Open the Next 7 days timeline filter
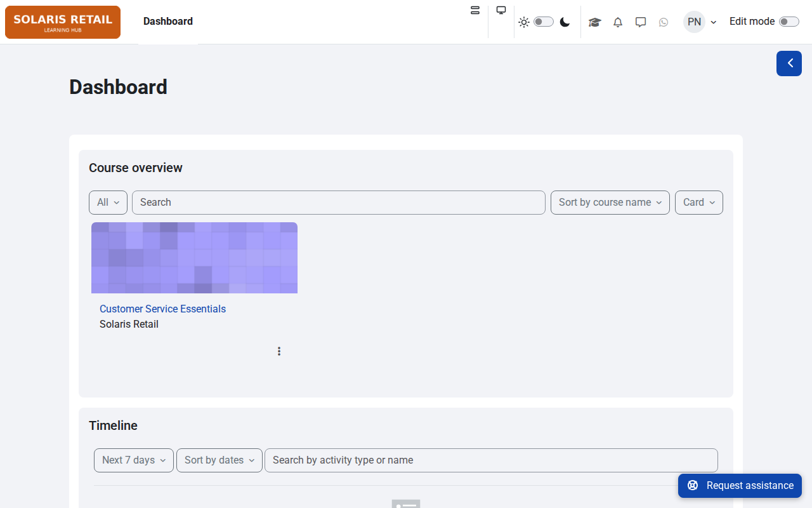This screenshot has height=508, width=812. click(134, 460)
